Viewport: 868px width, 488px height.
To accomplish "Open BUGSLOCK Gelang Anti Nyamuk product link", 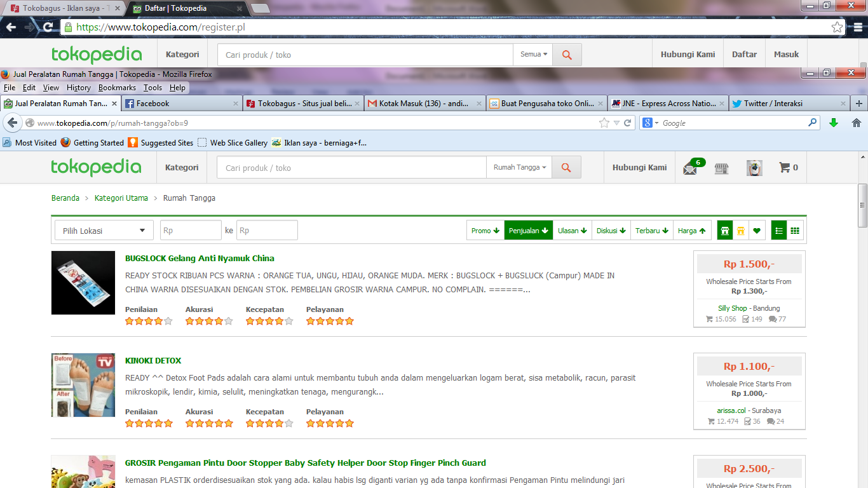I will (x=200, y=258).
